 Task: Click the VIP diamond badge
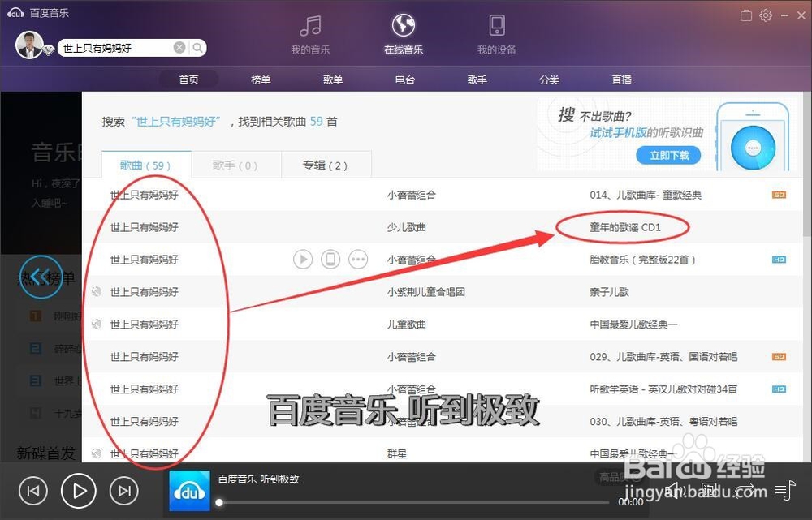tap(48, 50)
